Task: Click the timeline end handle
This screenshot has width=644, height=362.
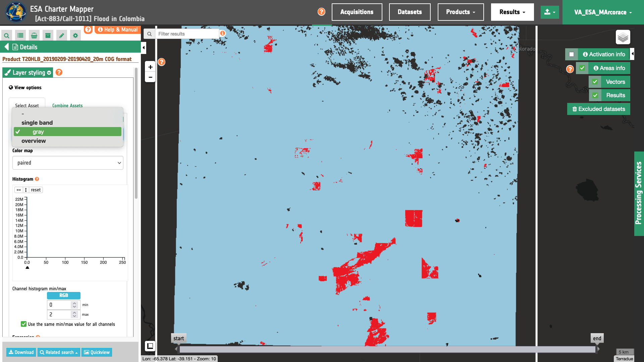Action: pyautogui.click(x=597, y=338)
